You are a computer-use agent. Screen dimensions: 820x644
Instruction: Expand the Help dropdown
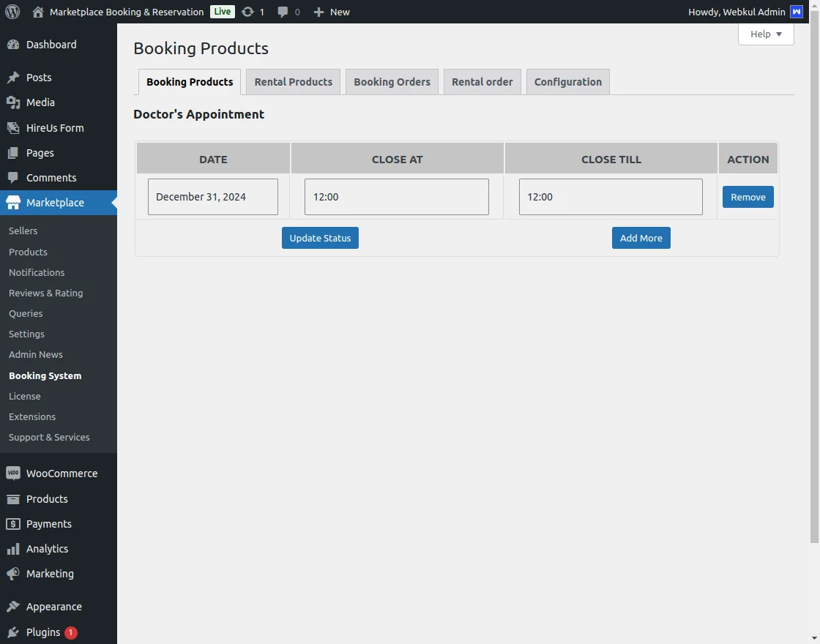(766, 34)
